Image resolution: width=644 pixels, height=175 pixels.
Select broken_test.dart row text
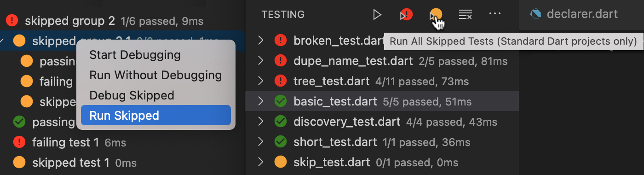coord(339,41)
